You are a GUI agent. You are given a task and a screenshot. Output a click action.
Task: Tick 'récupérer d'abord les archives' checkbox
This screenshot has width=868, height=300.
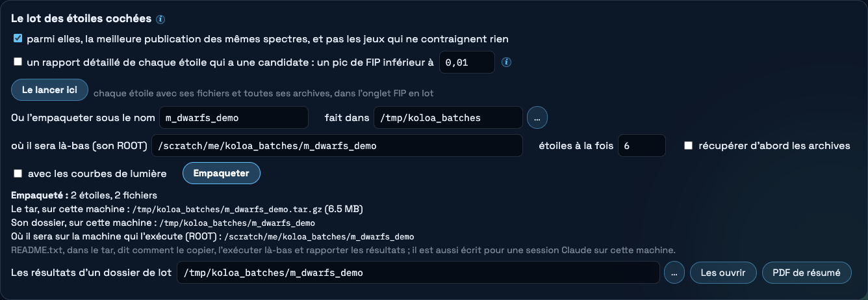point(689,146)
